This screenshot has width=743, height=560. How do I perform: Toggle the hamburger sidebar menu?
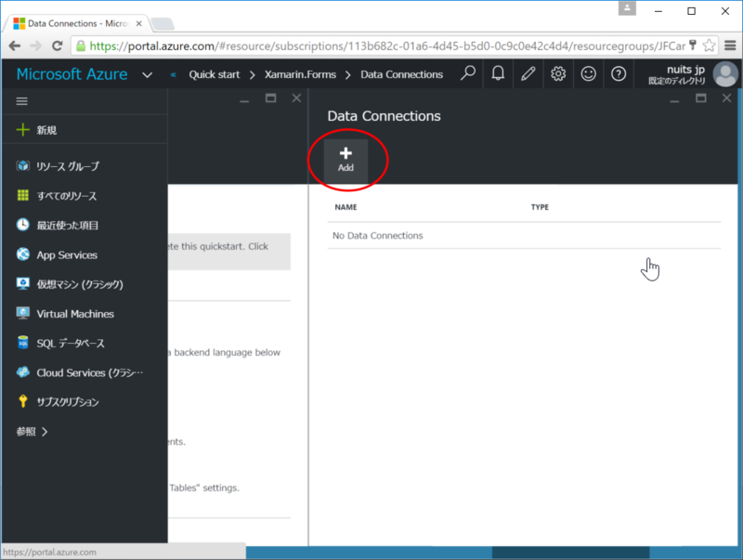tap(21, 101)
